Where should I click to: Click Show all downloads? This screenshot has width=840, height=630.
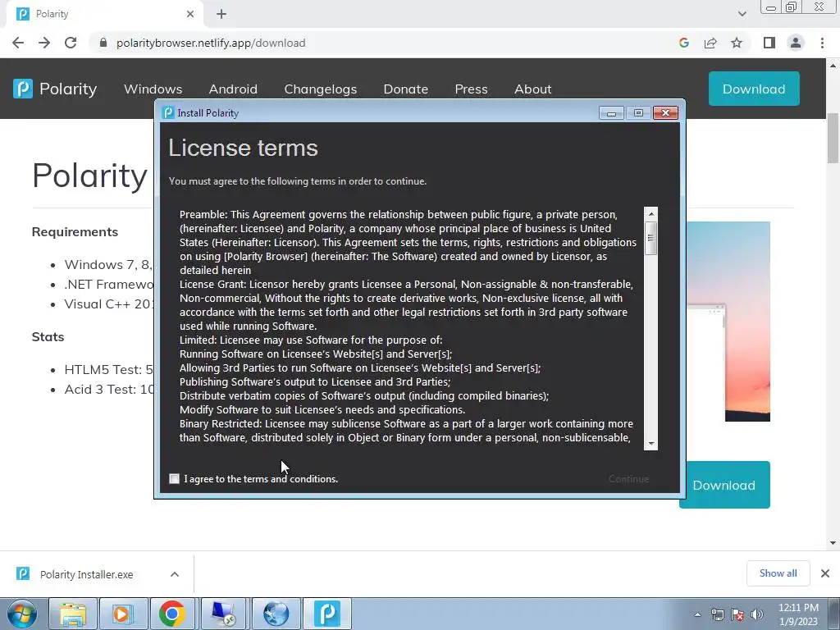pos(778,573)
